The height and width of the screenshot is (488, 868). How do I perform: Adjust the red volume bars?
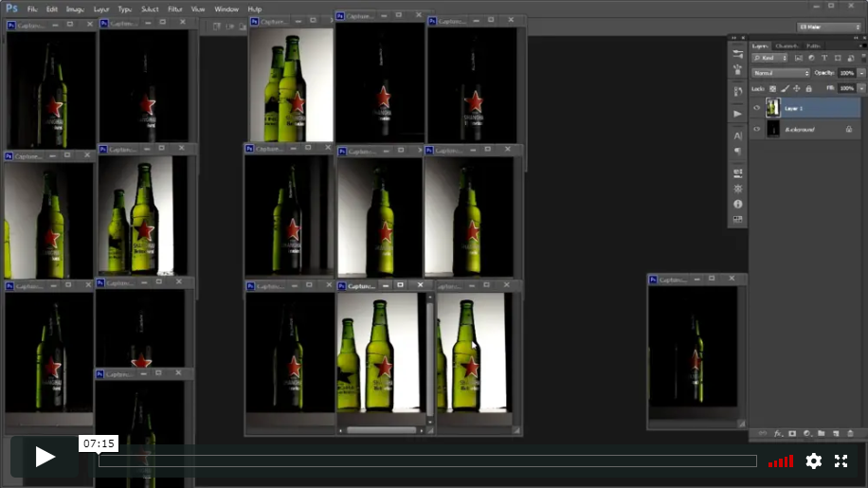point(781,461)
